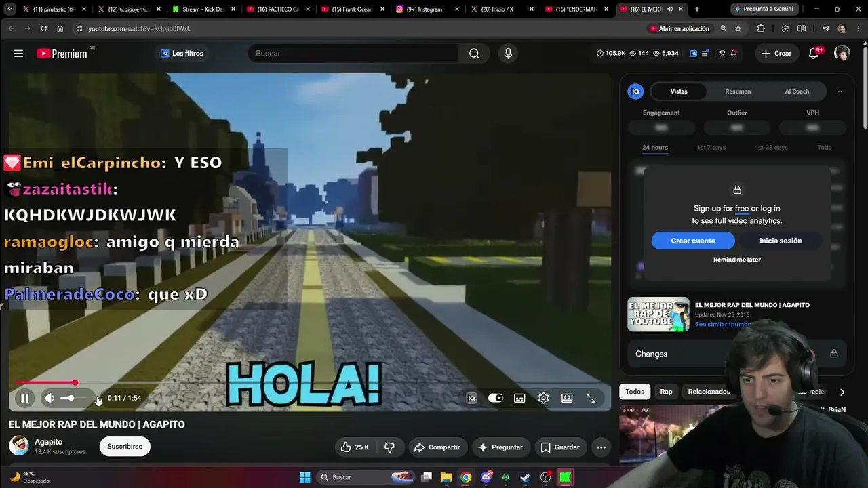Image resolution: width=868 pixels, height=488 pixels.
Task: Select the Todos filter chip
Action: pyautogui.click(x=635, y=392)
